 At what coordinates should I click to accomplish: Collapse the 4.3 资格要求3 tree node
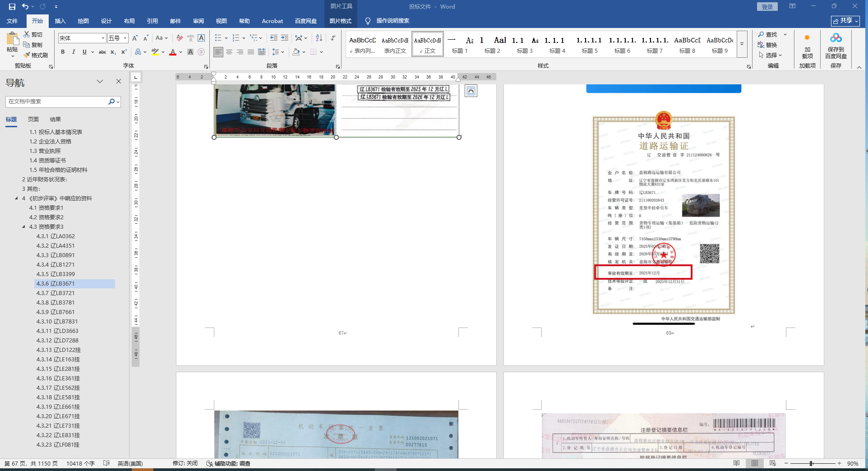point(24,227)
